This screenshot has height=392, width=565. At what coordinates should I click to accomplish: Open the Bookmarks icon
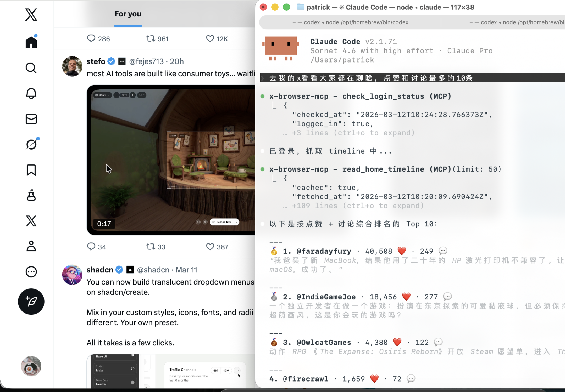[31, 170]
